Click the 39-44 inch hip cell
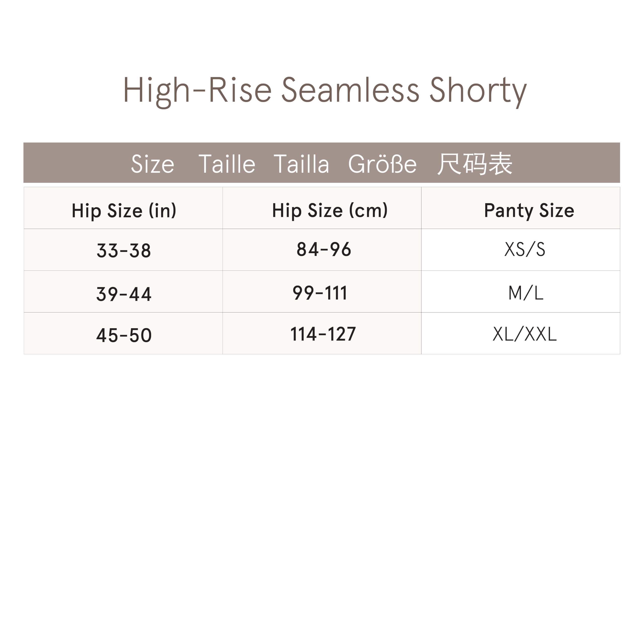 [124, 294]
